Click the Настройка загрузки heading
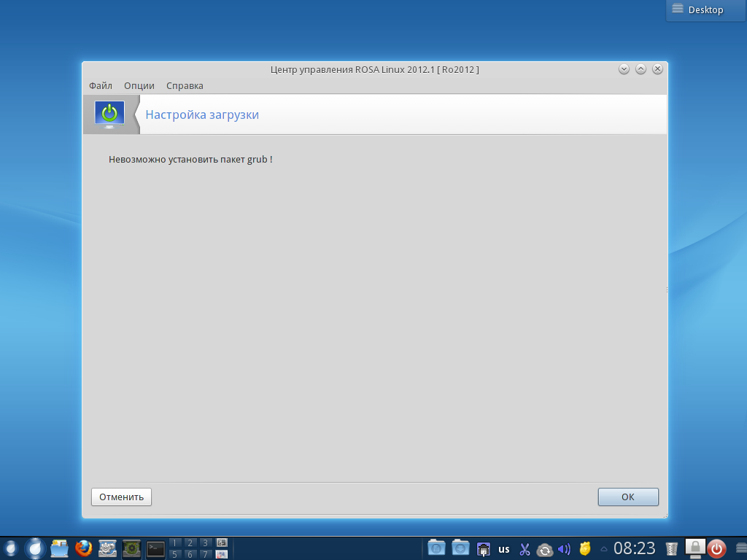The image size is (747, 560). (x=202, y=114)
